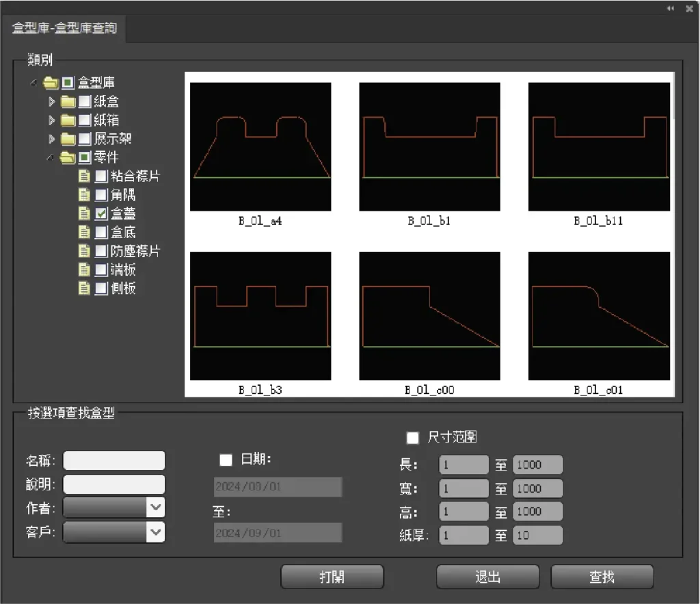Collapse the 零件 tree node
This screenshot has height=604, width=700.
(51, 158)
